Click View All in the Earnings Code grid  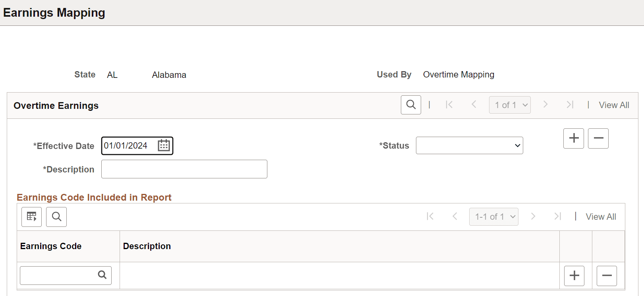601,217
